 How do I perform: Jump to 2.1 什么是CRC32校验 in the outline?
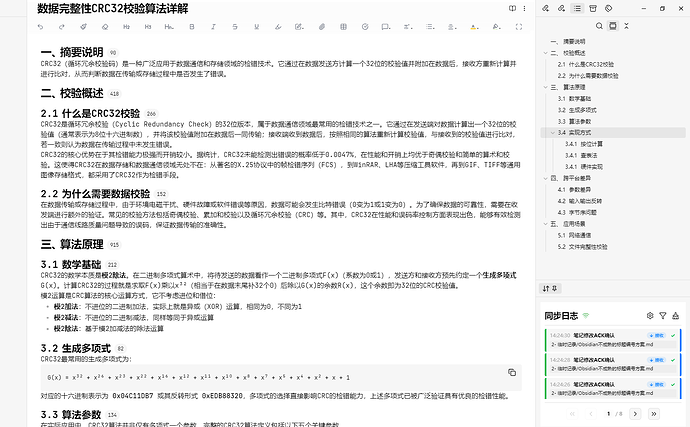[x=586, y=64]
